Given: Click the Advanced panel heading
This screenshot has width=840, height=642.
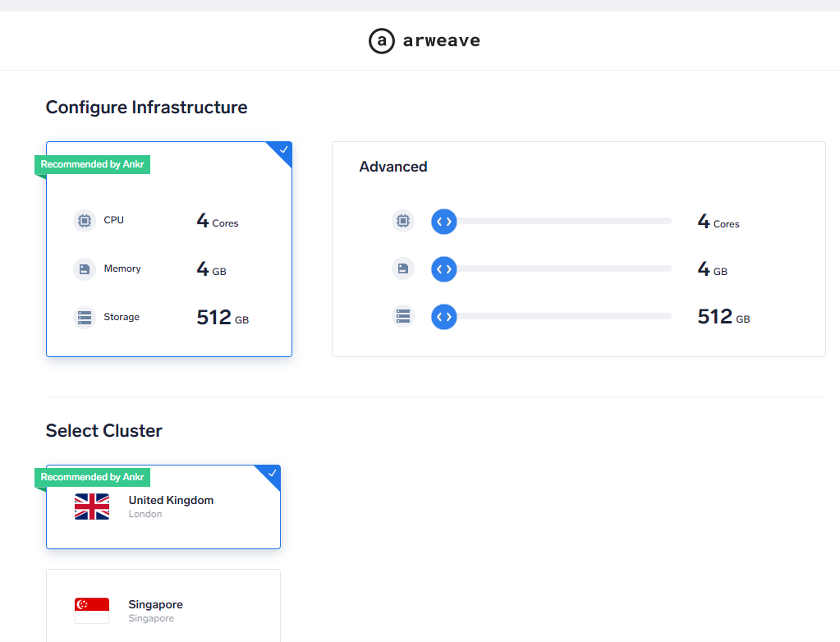Looking at the screenshot, I should [393, 167].
